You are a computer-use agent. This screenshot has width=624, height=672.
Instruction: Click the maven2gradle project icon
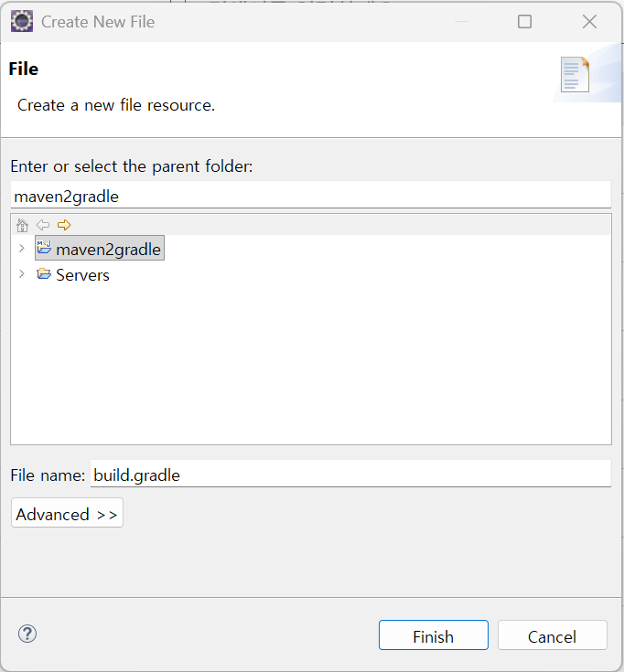pos(44,248)
